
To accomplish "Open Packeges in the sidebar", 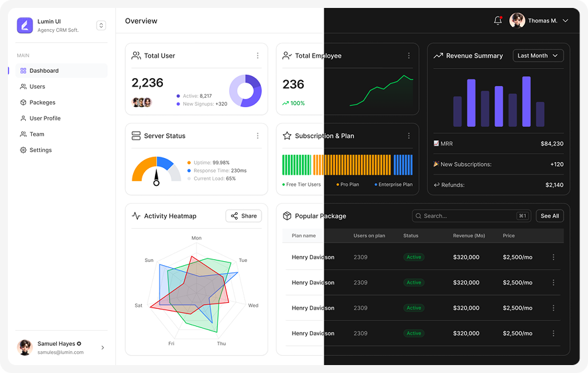I will 42,103.
